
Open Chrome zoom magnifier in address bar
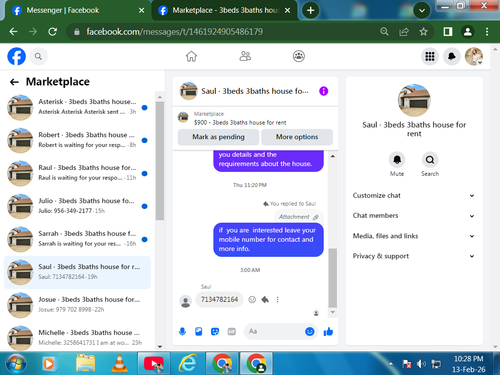[x=384, y=32]
